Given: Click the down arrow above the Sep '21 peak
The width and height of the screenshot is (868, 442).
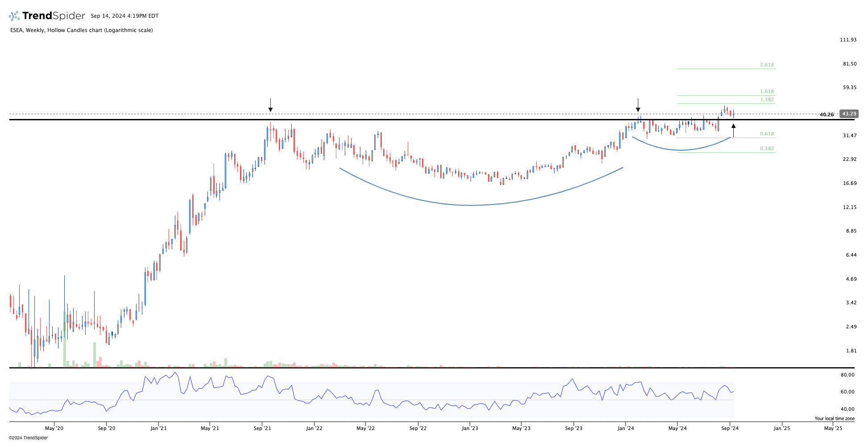Looking at the screenshot, I should coord(270,106).
